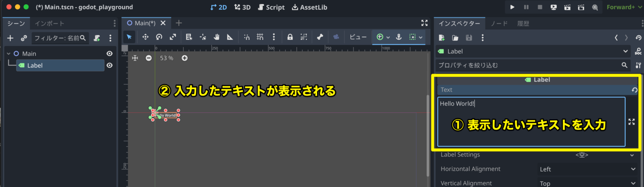644x187 pixels.
Task: Select the pivot point tool icon
Action: [203, 37]
